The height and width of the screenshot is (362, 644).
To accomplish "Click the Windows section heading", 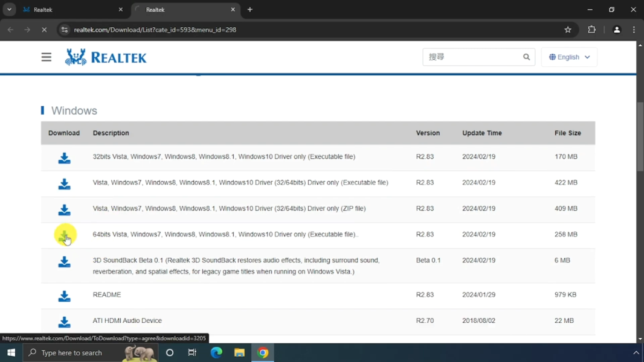I will pos(74,110).
